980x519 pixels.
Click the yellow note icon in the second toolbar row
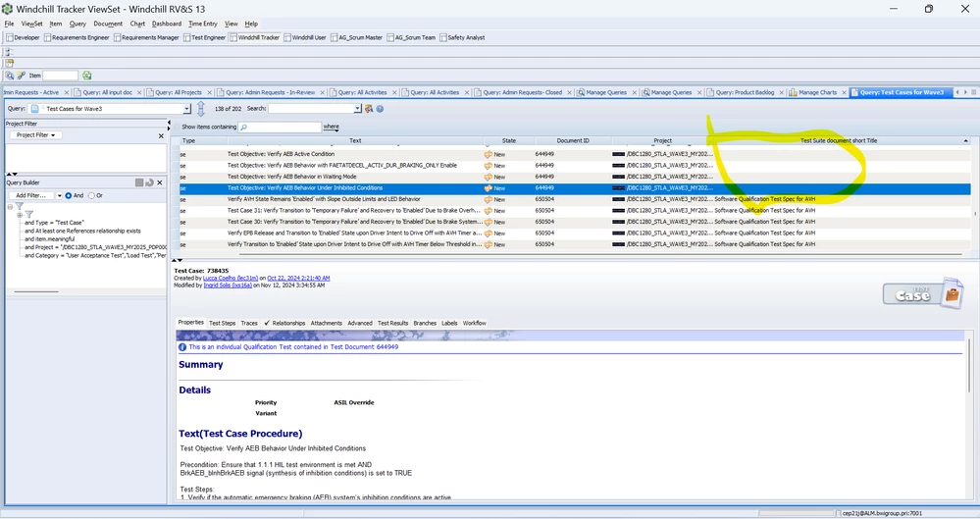[10, 63]
